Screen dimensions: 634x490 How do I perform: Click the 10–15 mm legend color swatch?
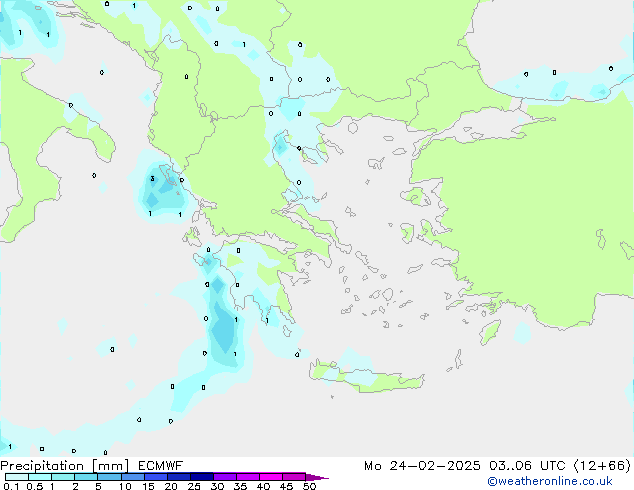pyautogui.click(x=132, y=477)
